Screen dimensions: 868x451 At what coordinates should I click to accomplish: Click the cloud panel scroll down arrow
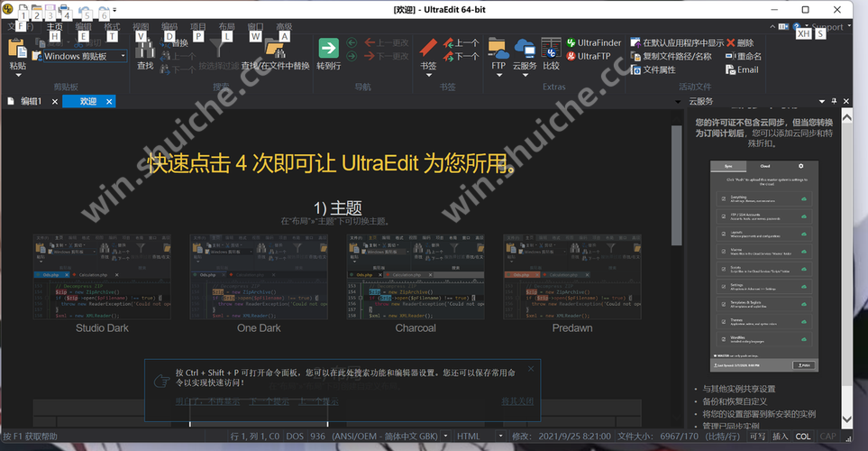click(x=847, y=419)
